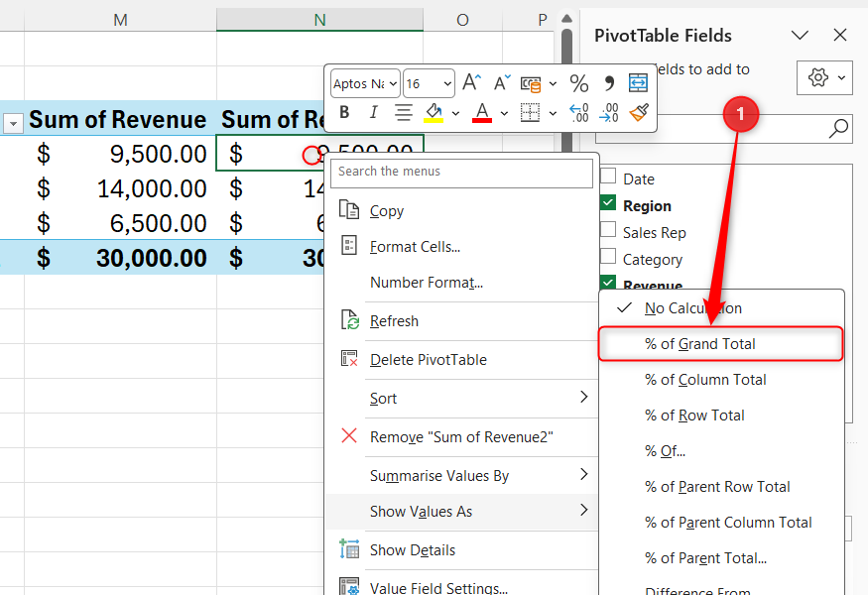The width and height of the screenshot is (868, 595).
Task: Click the text alignment icon
Action: (404, 113)
